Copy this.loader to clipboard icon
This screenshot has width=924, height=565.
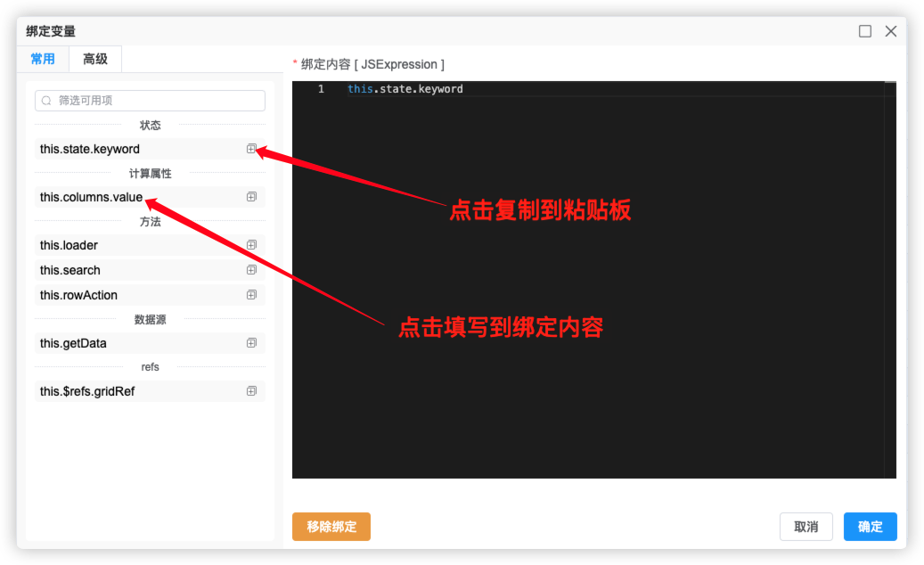251,244
